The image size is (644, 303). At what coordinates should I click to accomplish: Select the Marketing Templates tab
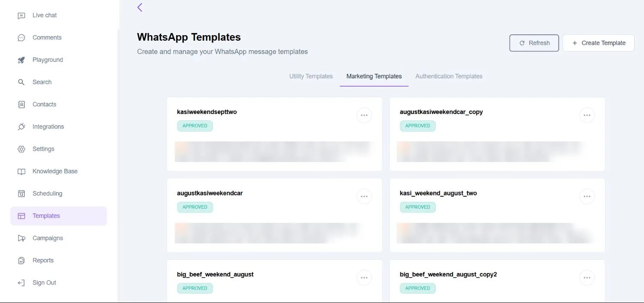[374, 76]
